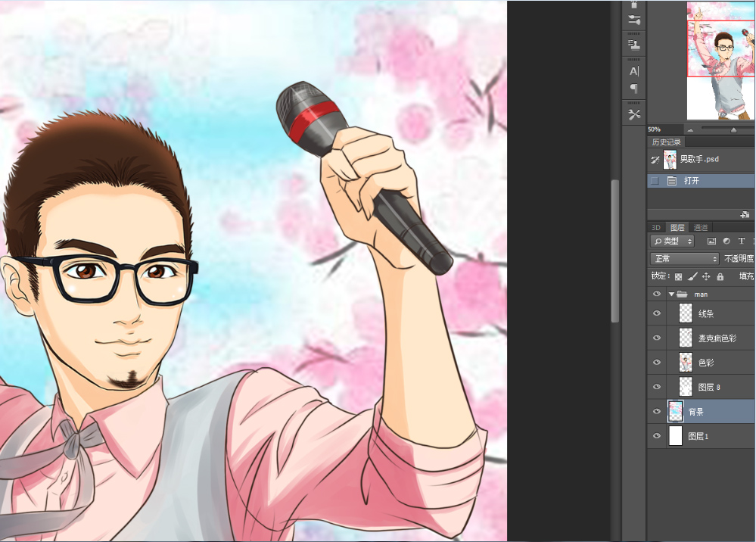Viewport: 756px width, 542px height.
Task: Hide the 麦克疯色彩 layer
Action: coord(657,338)
